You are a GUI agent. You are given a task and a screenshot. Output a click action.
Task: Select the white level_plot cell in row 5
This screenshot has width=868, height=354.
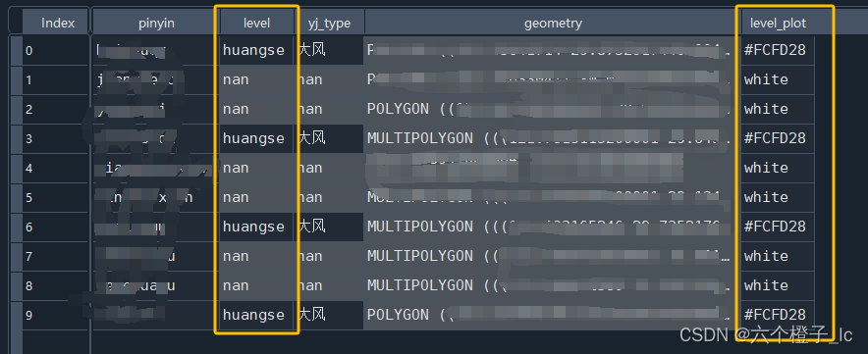click(778, 197)
